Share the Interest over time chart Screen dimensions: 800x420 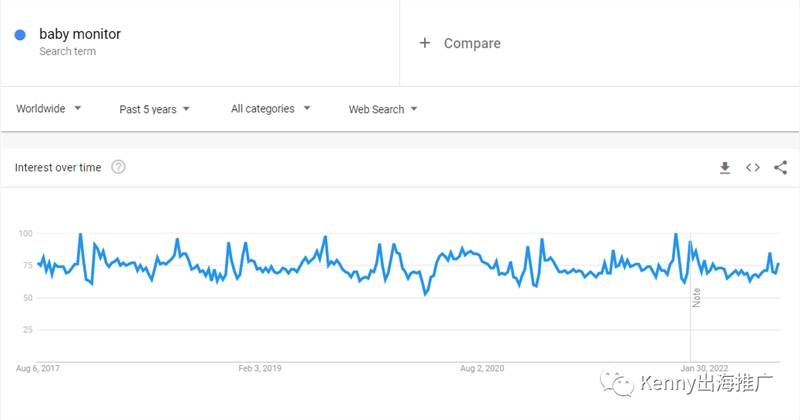pos(781,167)
